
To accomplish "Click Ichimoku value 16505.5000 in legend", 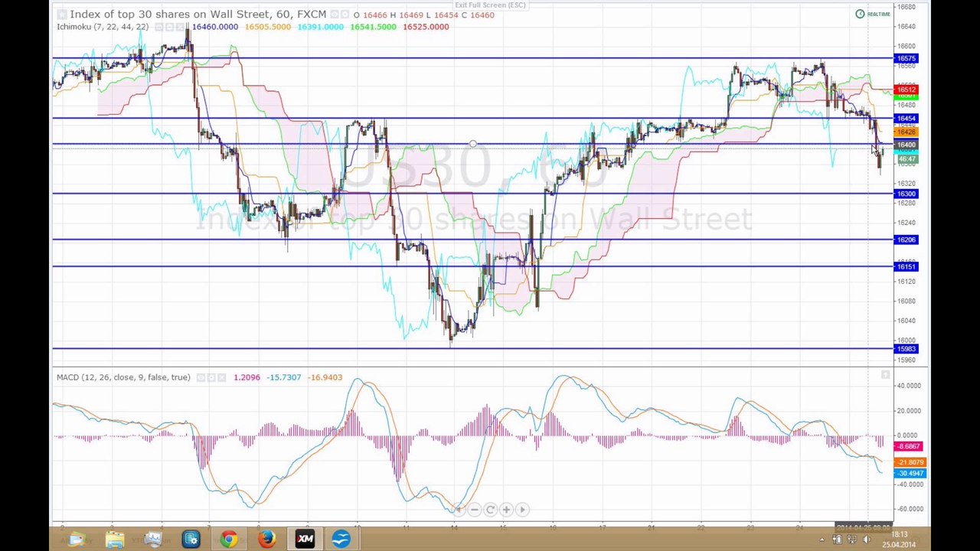I will [268, 27].
